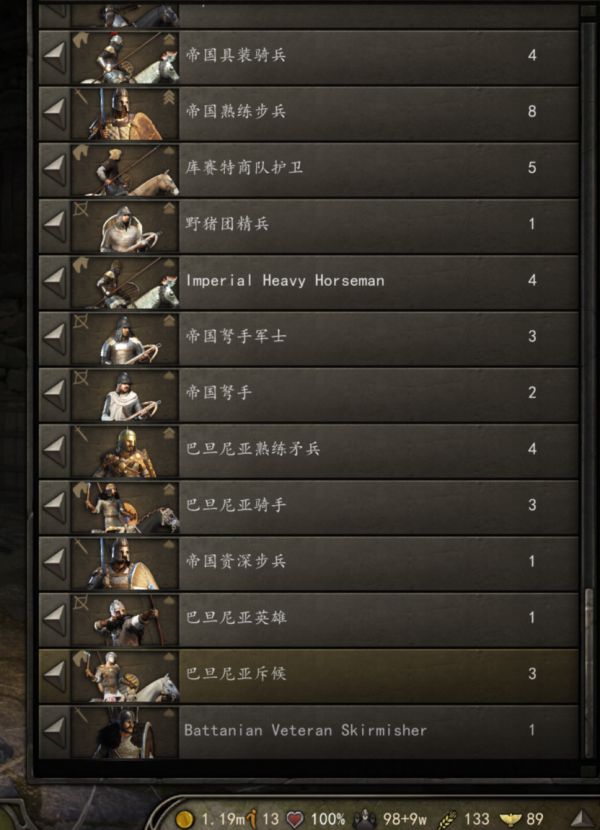
Task: Select the 野猪团精兵 troop row
Action: click(x=309, y=224)
